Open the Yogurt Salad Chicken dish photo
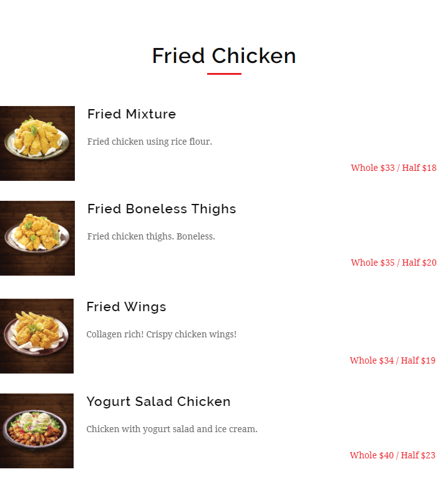The width and height of the screenshot is (448, 497). [37, 431]
